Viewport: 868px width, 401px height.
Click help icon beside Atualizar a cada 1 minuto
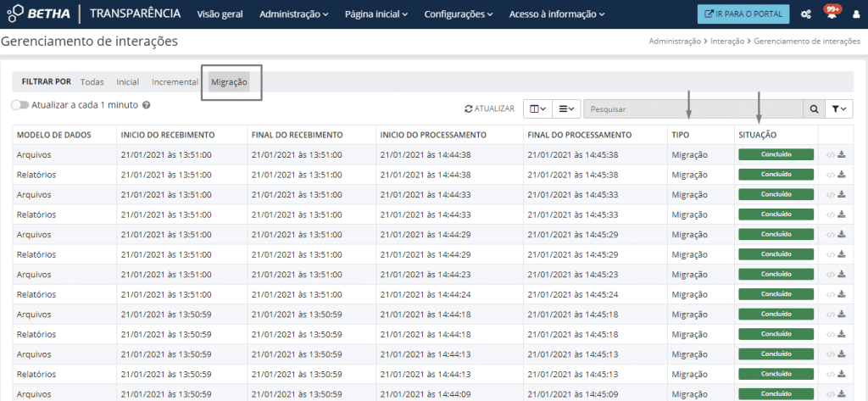pos(147,105)
